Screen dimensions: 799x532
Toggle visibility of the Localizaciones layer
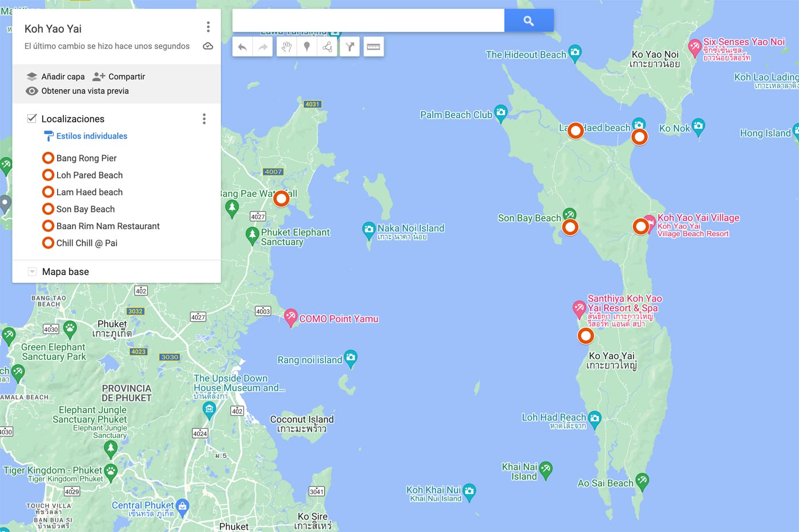(33, 118)
